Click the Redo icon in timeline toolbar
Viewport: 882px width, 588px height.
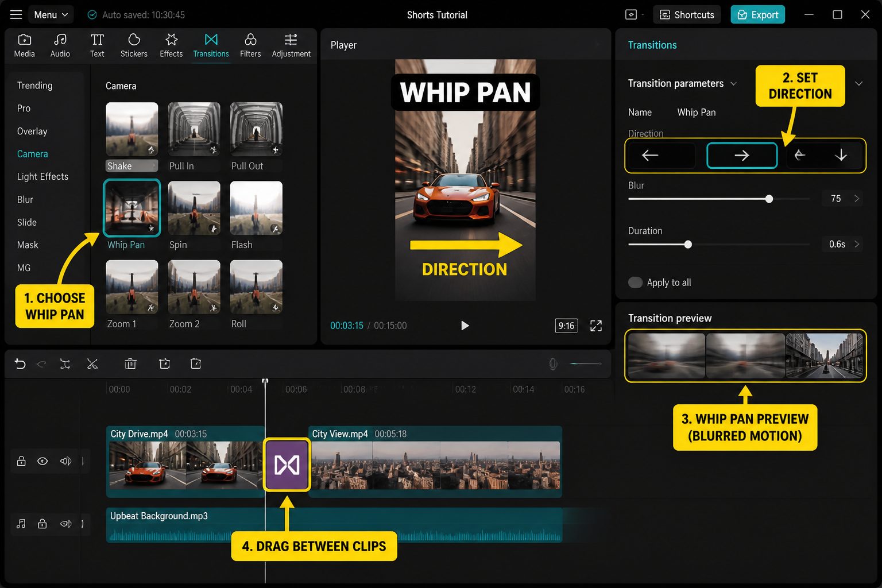click(41, 363)
